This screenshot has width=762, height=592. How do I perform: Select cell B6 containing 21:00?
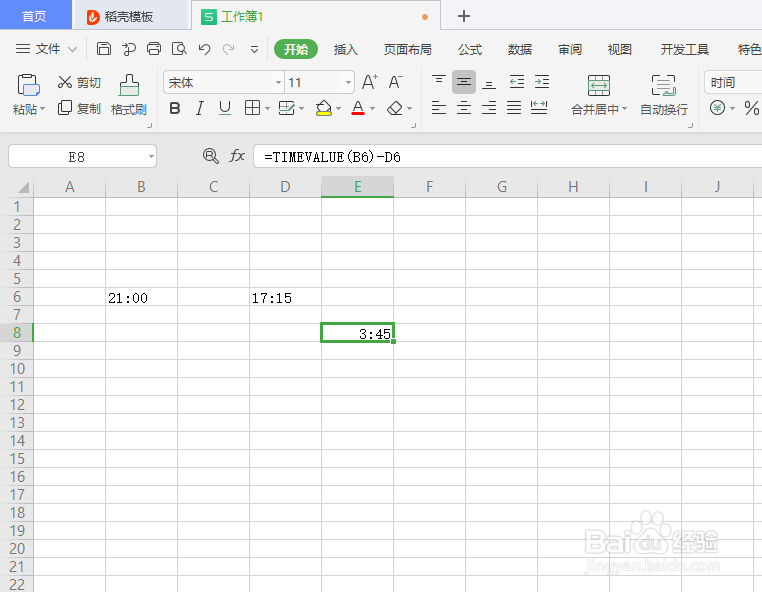point(141,297)
